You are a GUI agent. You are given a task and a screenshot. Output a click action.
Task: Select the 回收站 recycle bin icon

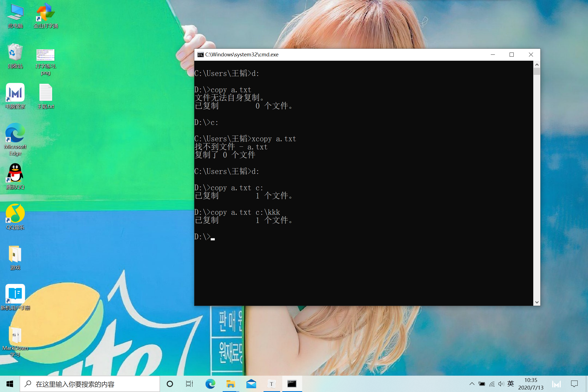pos(15,52)
